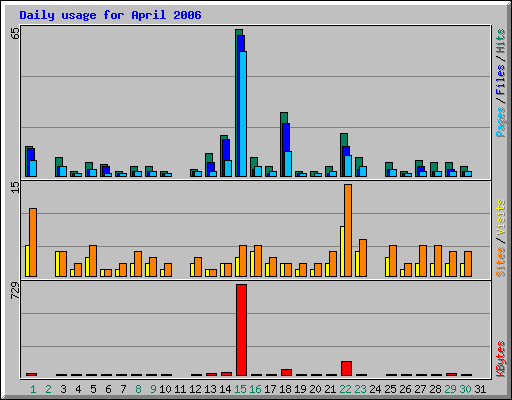512x400 pixels.
Task: Select the red KBytes bar for day 18
Action: 286,372
